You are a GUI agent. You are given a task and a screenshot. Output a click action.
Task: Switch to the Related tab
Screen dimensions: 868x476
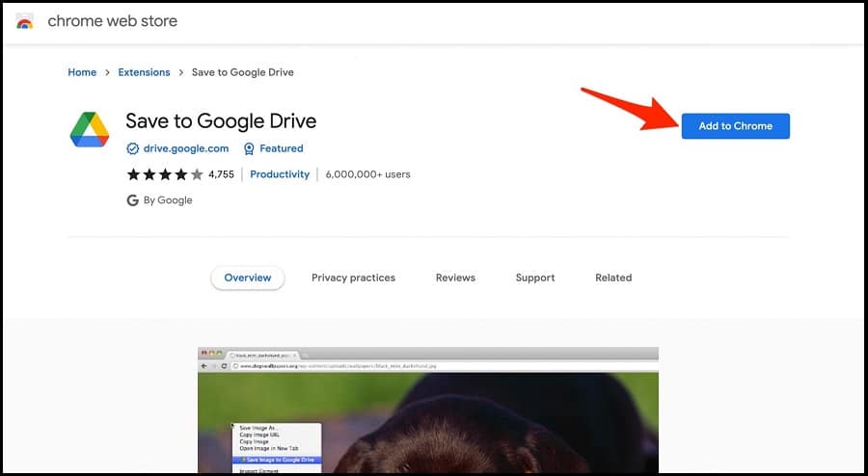click(613, 278)
